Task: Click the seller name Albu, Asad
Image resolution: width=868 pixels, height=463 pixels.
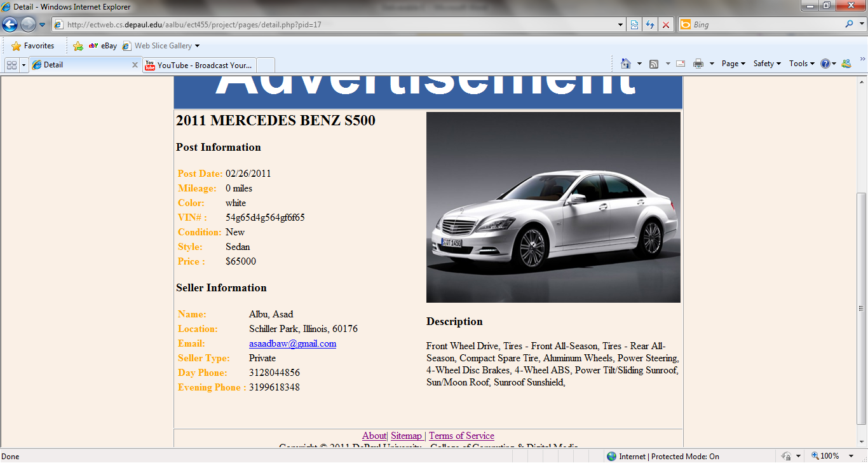Action: coord(271,314)
